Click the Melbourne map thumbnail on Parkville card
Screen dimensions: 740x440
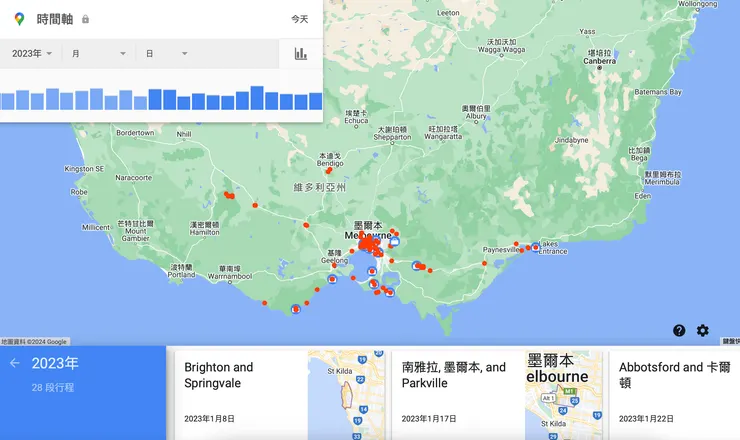563,395
